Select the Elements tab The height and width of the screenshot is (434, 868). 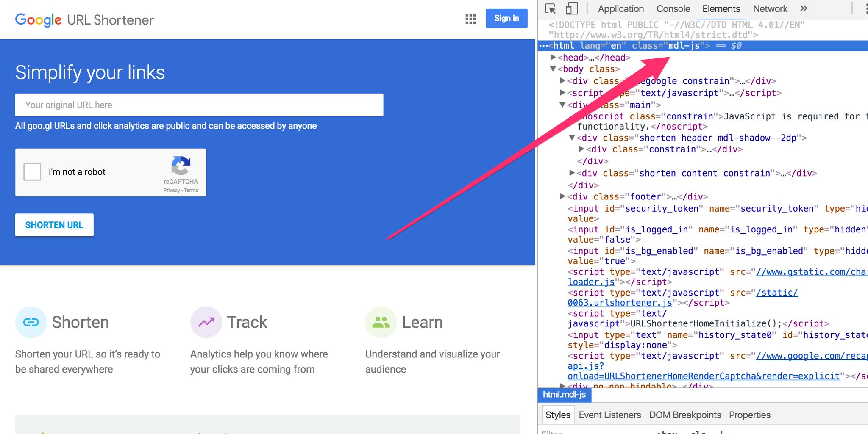(721, 9)
